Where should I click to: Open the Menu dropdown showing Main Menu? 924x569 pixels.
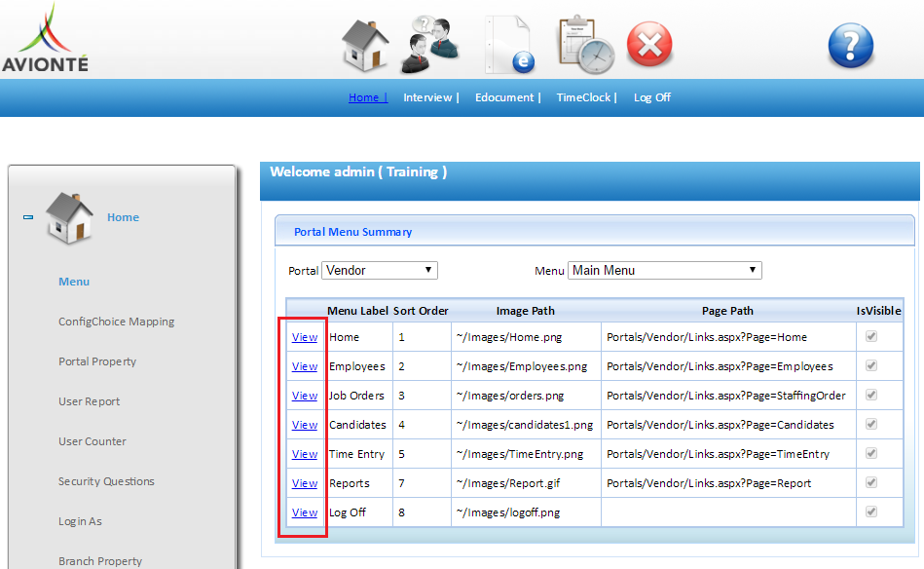click(x=665, y=270)
